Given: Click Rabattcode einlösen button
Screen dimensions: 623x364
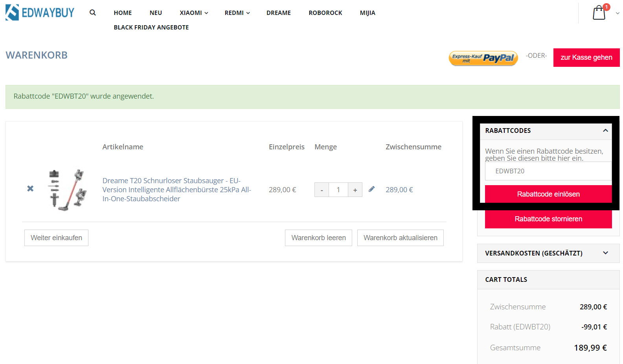Looking at the screenshot, I should click(x=548, y=194).
